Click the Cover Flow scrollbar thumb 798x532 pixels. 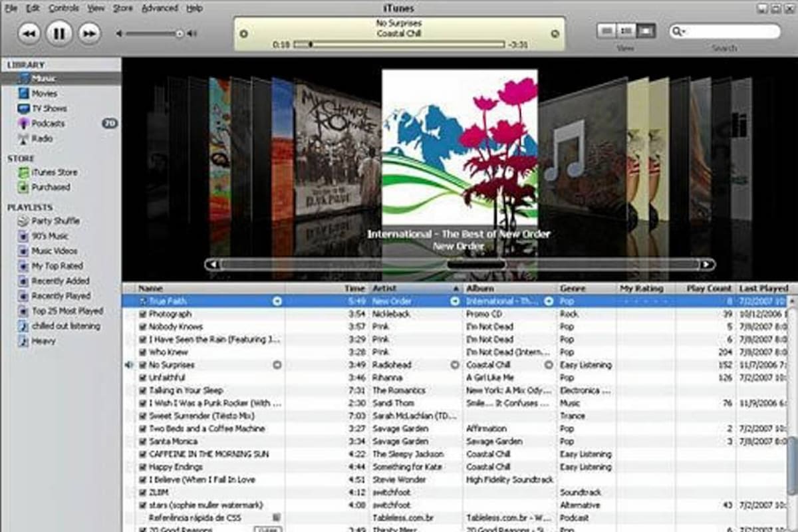click(x=476, y=264)
